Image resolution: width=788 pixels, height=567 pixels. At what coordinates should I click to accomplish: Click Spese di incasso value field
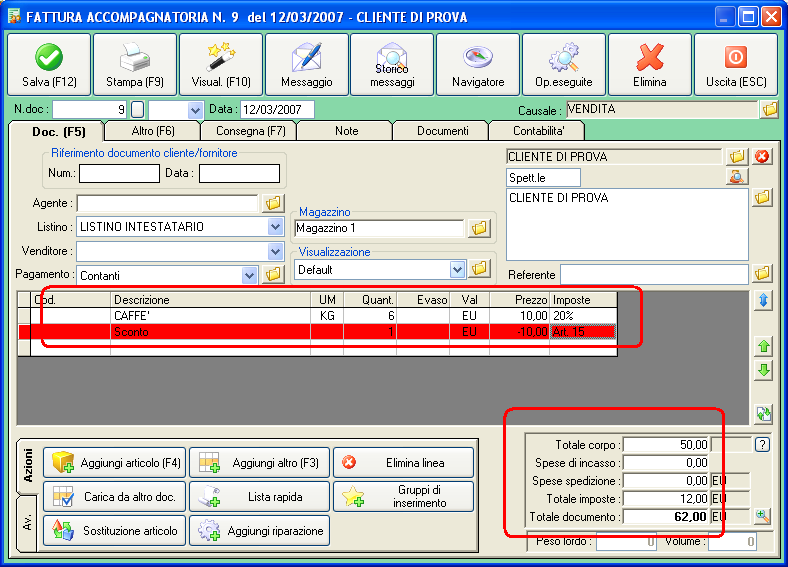(x=666, y=462)
